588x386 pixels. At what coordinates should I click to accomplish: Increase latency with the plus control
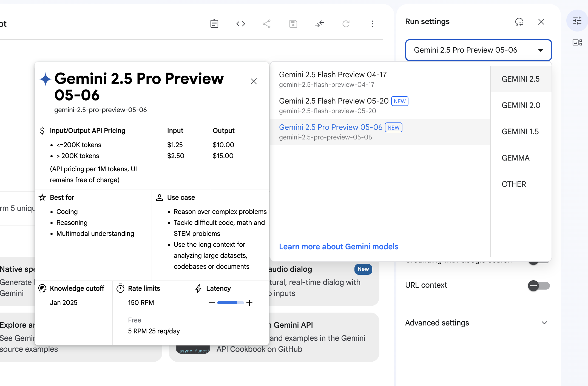pos(249,303)
